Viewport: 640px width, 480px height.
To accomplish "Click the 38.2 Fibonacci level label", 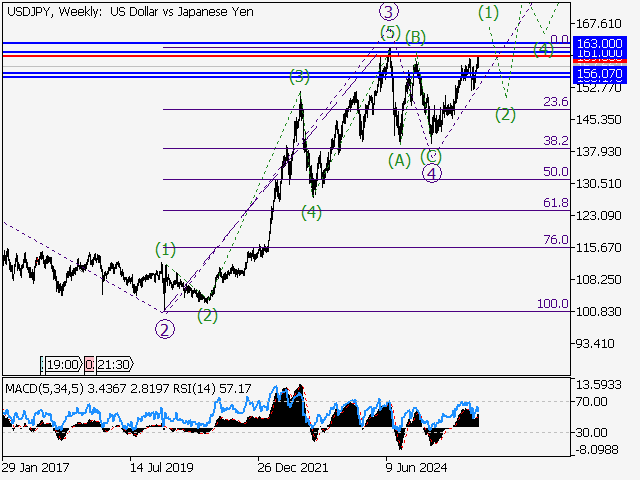I will click(555, 141).
